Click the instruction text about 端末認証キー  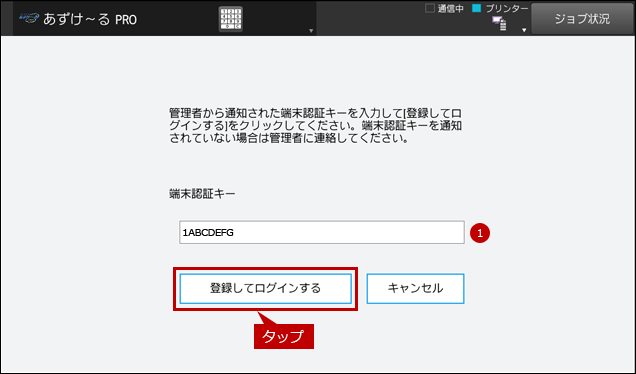tap(315, 126)
